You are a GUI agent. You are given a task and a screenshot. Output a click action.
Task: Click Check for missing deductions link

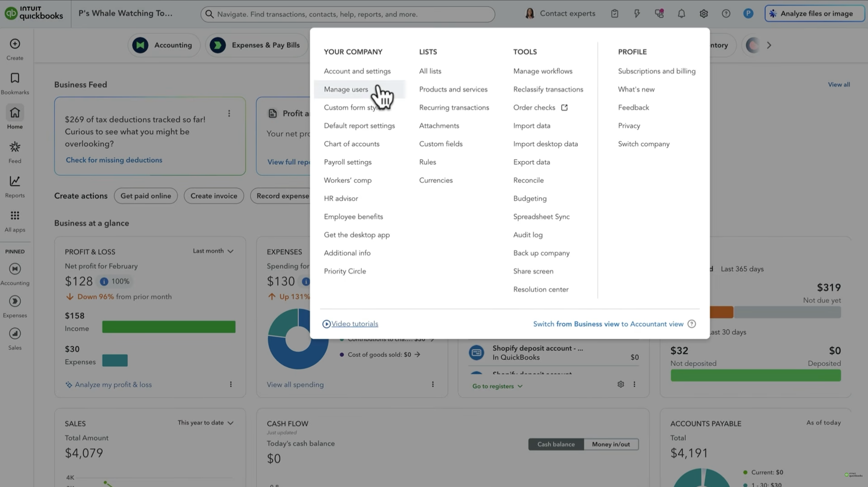[x=114, y=160]
